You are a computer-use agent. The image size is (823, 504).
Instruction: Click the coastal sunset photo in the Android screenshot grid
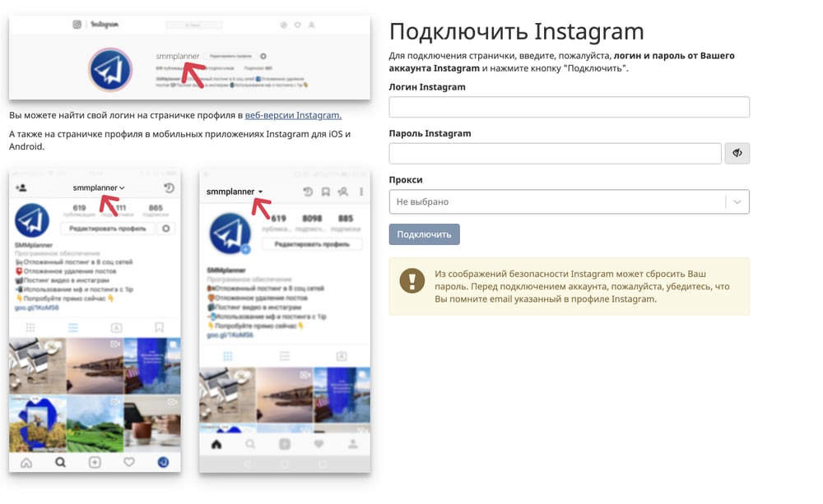point(285,395)
